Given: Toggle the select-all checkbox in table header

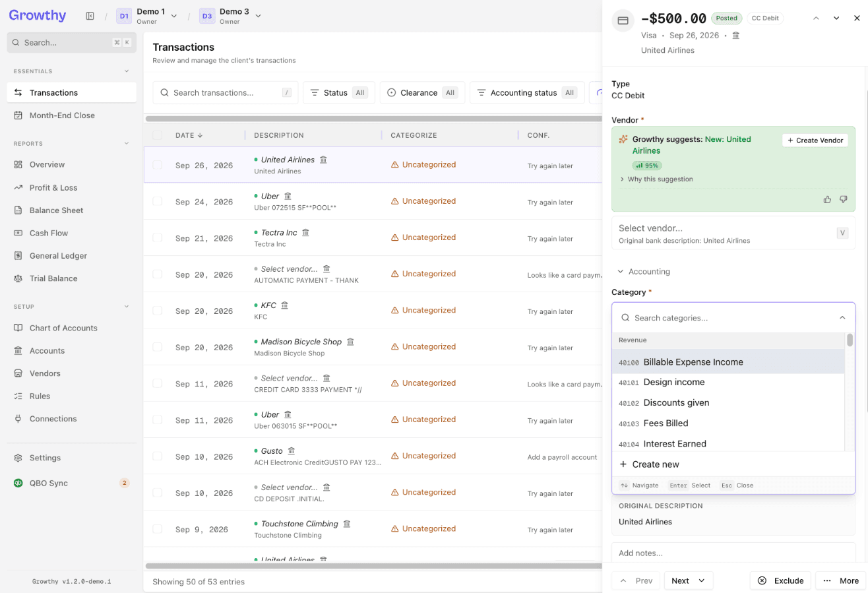Looking at the screenshot, I should tap(157, 135).
